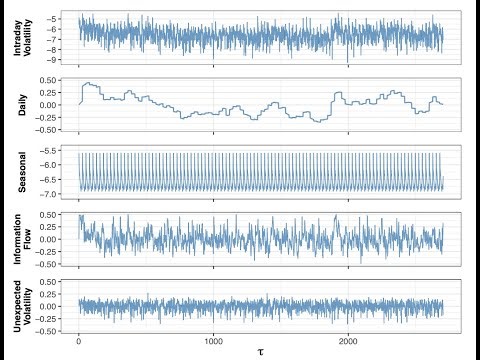The width and height of the screenshot is (480, 360).
Task: Click the '0.50' tick in Daily panel
Action: (48, 80)
